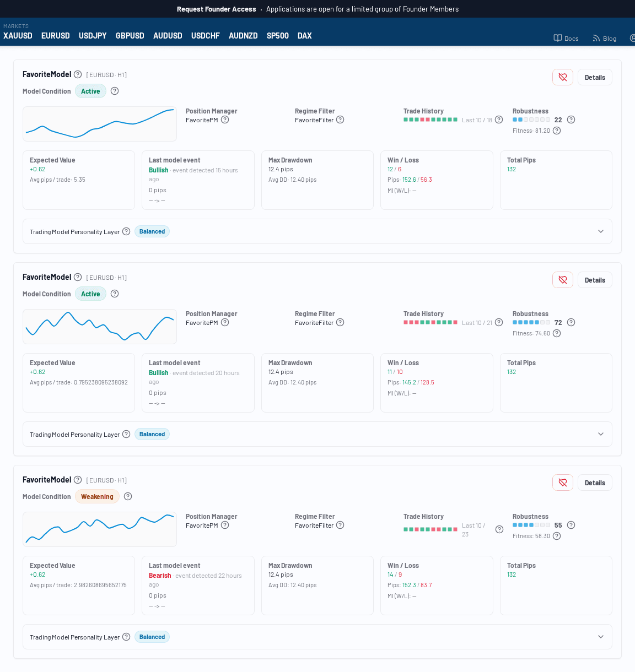Click the second model's performance chart

click(x=100, y=327)
